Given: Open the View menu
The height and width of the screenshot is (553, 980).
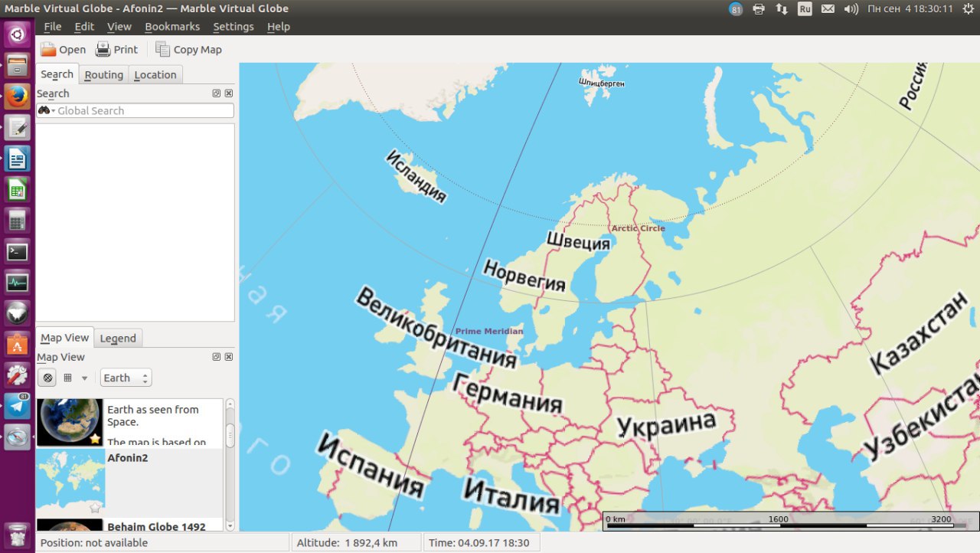Looking at the screenshot, I should (119, 26).
